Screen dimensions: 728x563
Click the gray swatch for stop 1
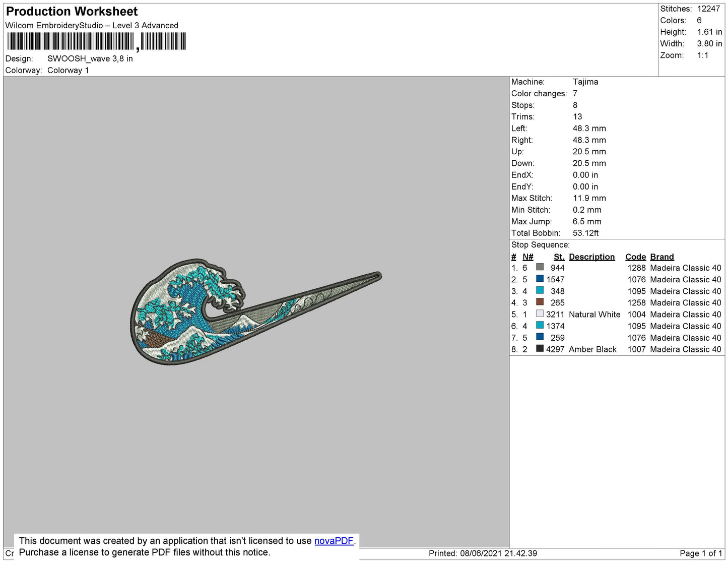[x=540, y=267]
